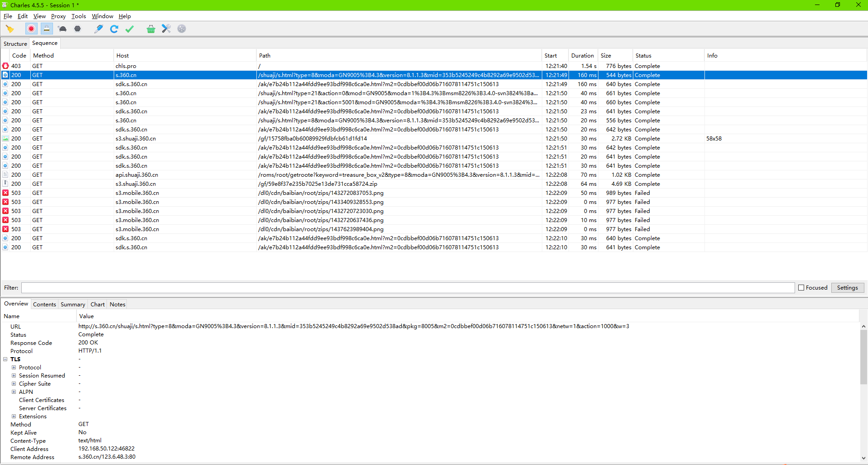This screenshot has width=868, height=465.
Task: Open Settings via the gray gear icon
Action: pos(182,29)
